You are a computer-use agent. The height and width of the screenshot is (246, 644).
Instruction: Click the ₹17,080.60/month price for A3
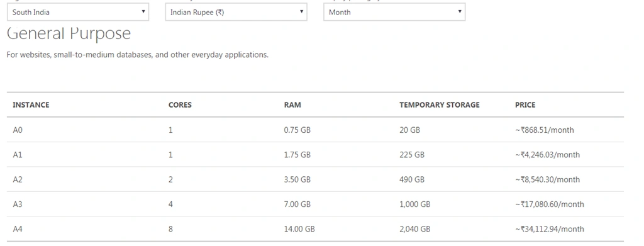(550, 204)
